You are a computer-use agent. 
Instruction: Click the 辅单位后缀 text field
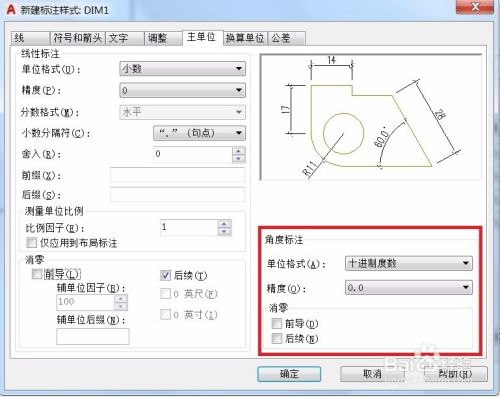tap(93, 336)
